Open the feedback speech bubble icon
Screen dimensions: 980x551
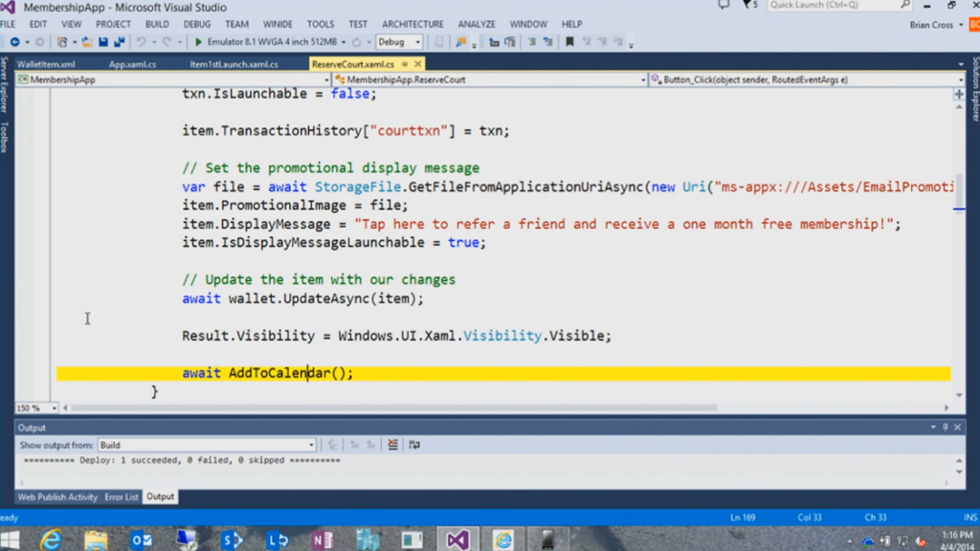click(x=724, y=5)
